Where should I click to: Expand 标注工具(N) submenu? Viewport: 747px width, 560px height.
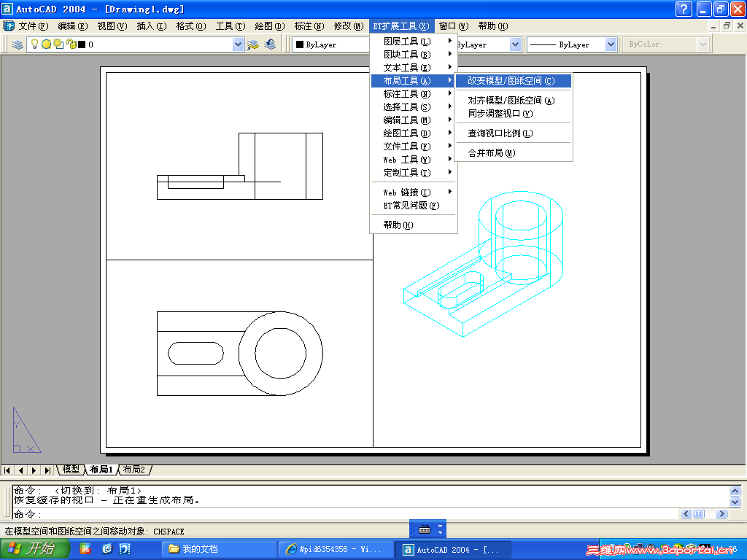pos(414,94)
